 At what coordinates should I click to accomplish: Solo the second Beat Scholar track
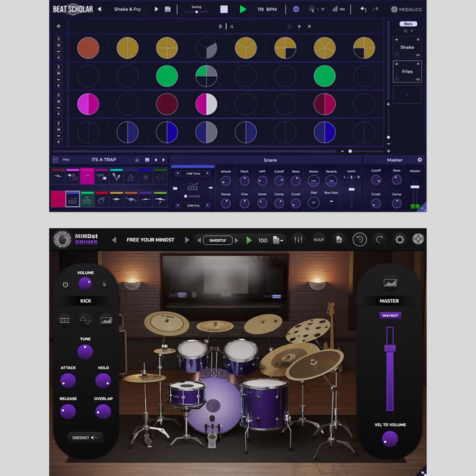coord(59,67)
